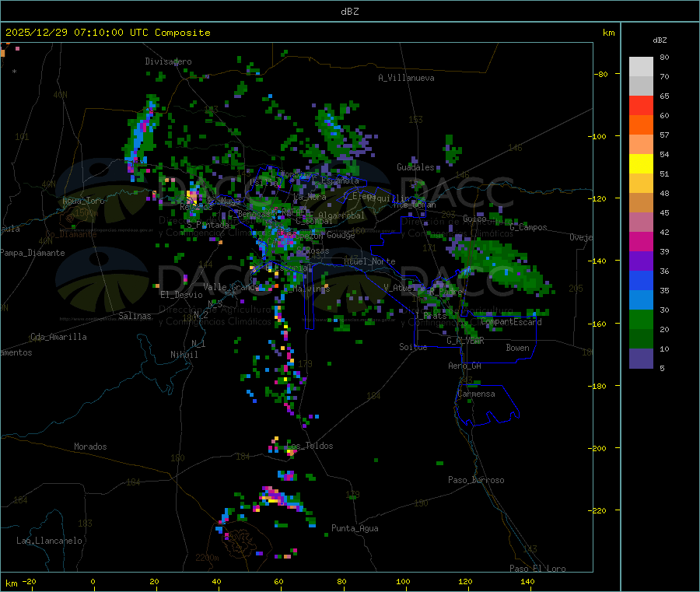Click the Aero_GA map label
The height and width of the screenshot is (592, 700).
click(x=465, y=366)
